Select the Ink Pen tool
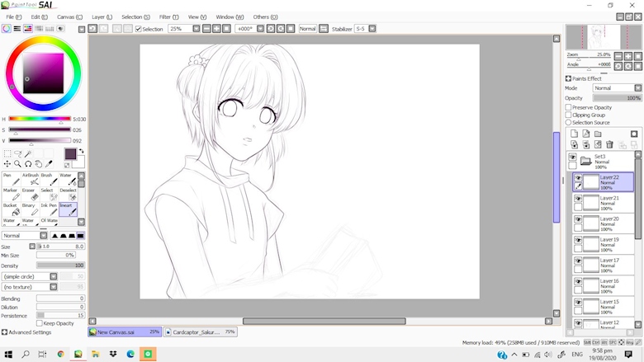The height and width of the screenshot is (362, 644). [49, 209]
